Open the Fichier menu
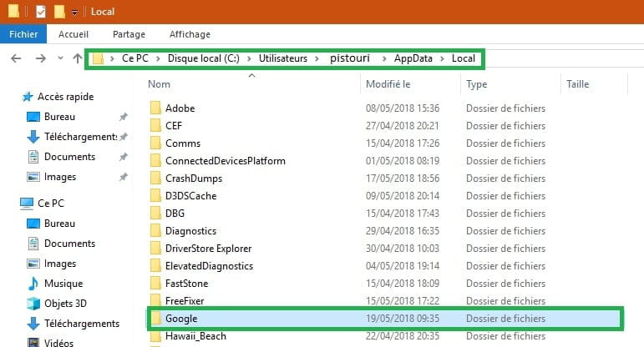The height and width of the screenshot is (347, 644). click(23, 34)
